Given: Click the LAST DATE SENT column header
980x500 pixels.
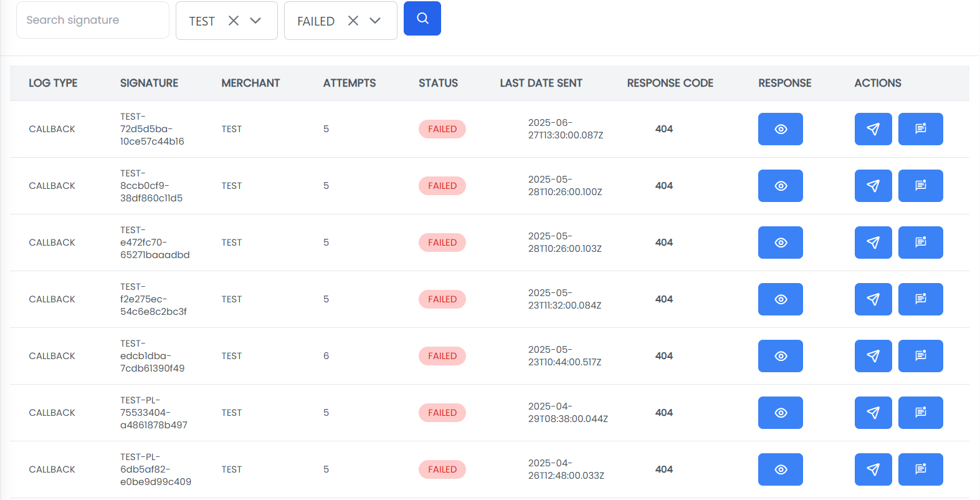Looking at the screenshot, I should 541,83.
